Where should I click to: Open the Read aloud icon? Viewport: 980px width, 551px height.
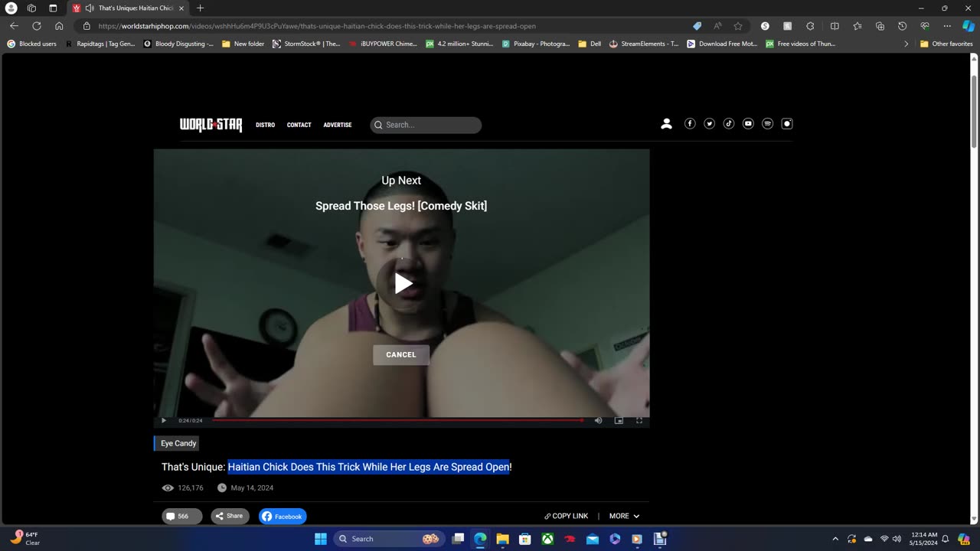(x=717, y=26)
